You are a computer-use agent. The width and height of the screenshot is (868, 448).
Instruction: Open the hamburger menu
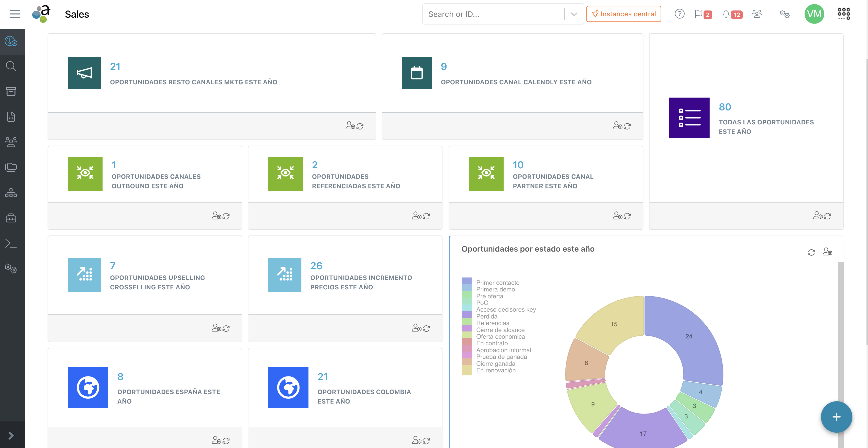click(x=15, y=14)
